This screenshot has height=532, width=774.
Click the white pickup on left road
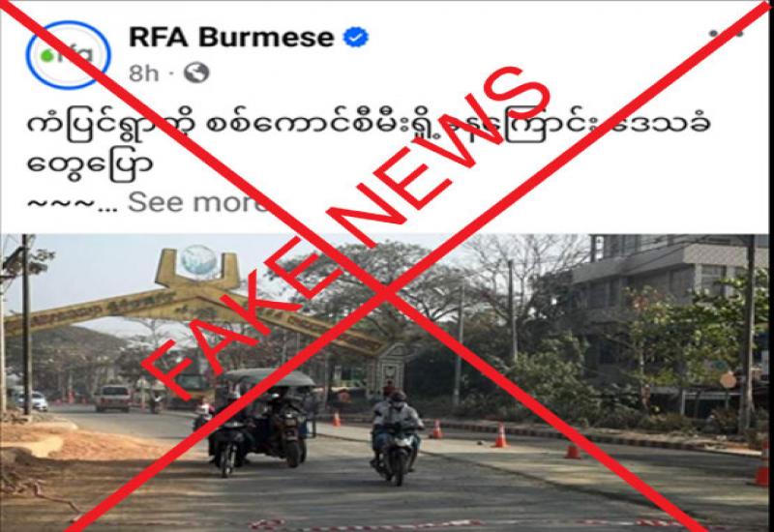(x=112, y=398)
